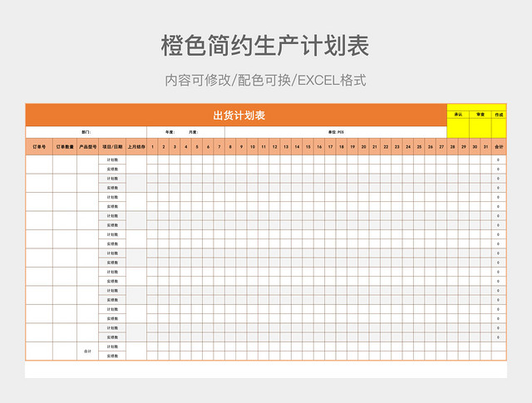Click the day 9 column header
Screen dimensions: 532x403
241,147
